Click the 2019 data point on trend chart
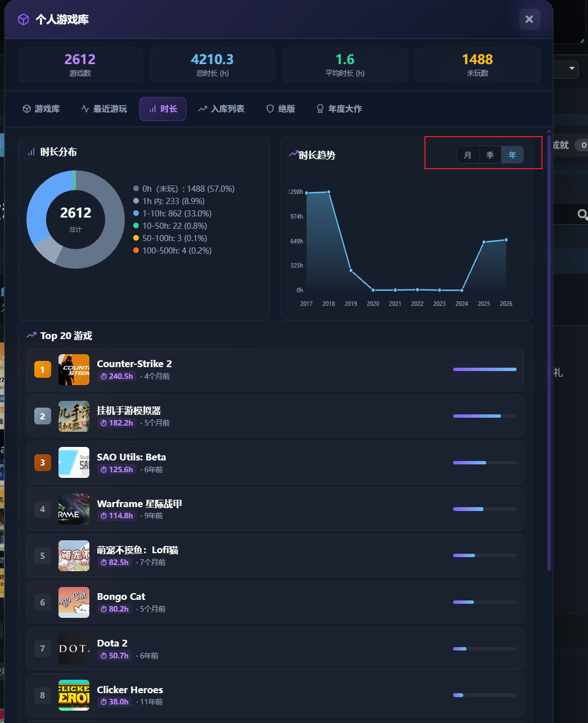 [x=351, y=270]
